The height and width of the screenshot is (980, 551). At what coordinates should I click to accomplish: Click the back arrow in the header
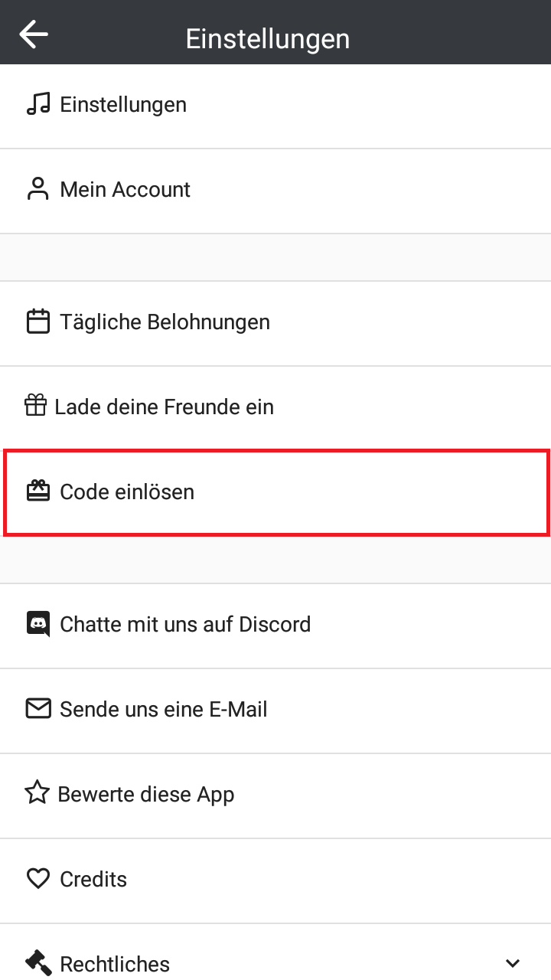33,33
